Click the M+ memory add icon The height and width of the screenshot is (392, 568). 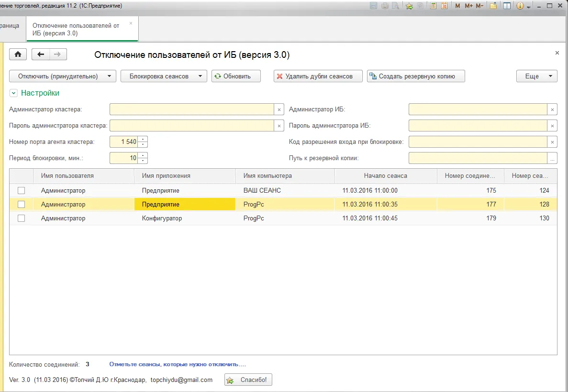[468, 6]
